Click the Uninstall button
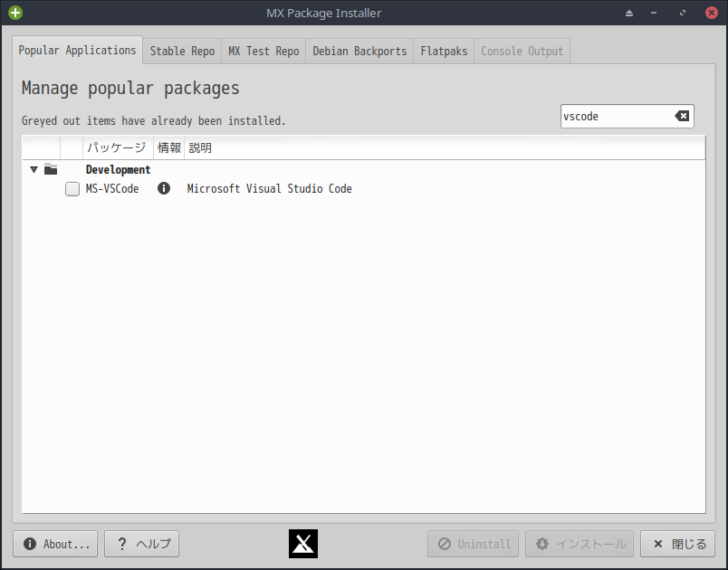Viewport: 728px width, 570px height. (x=473, y=544)
